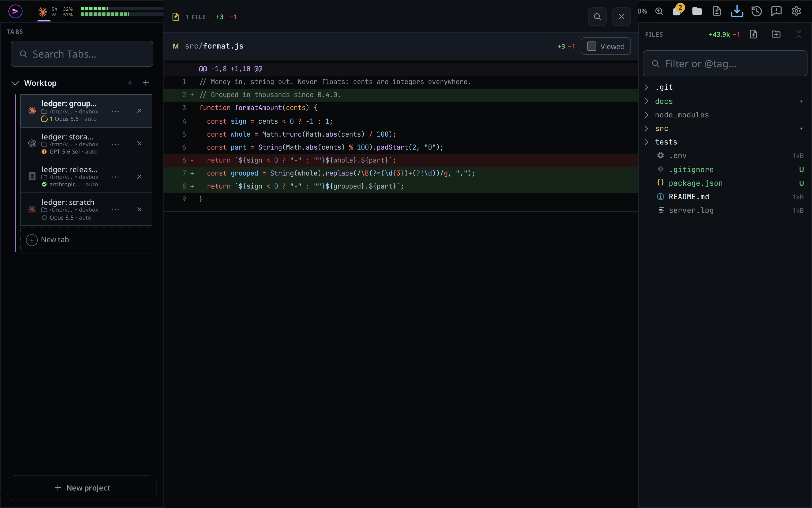Open the .env file
Viewport: 812px width, 508px height.
coord(725,156)
